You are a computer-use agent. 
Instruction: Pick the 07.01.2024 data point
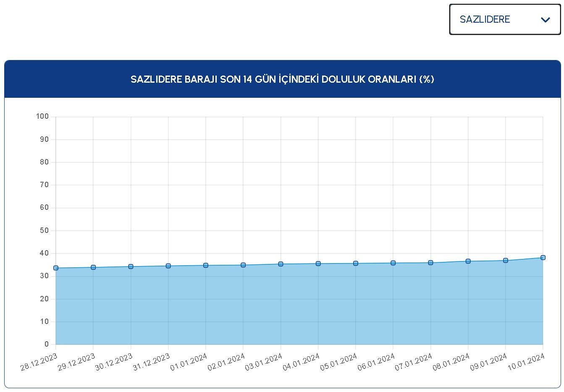tap(430, 263)
